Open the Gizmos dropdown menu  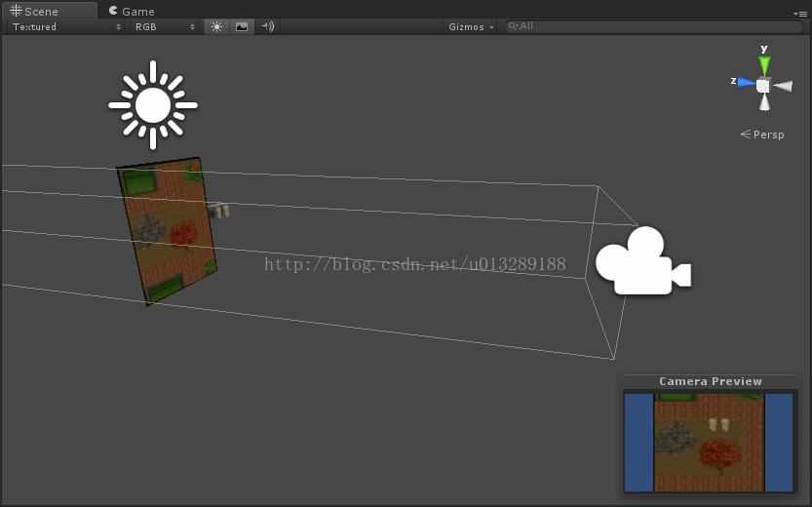point(471,27)
